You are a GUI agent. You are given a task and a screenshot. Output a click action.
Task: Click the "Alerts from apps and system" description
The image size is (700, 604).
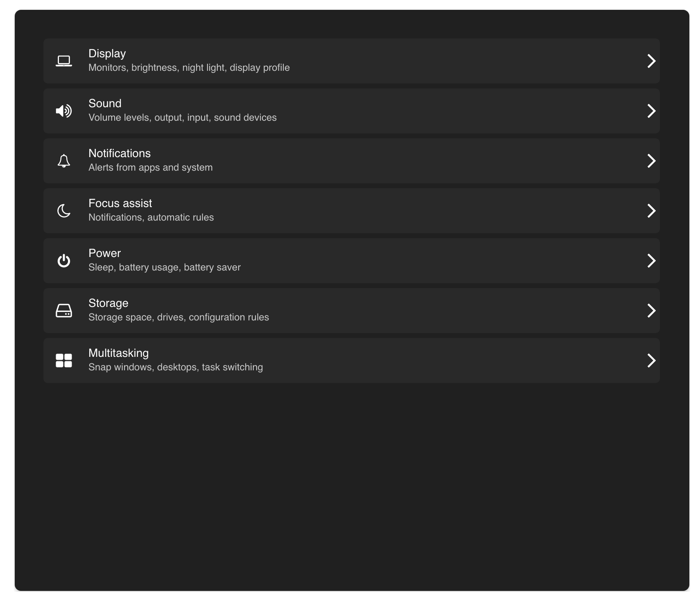[x=150, y=167]
